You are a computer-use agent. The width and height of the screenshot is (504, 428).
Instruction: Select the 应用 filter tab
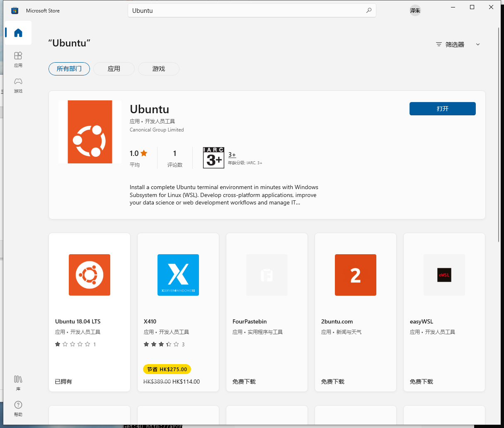click(114, 69)
